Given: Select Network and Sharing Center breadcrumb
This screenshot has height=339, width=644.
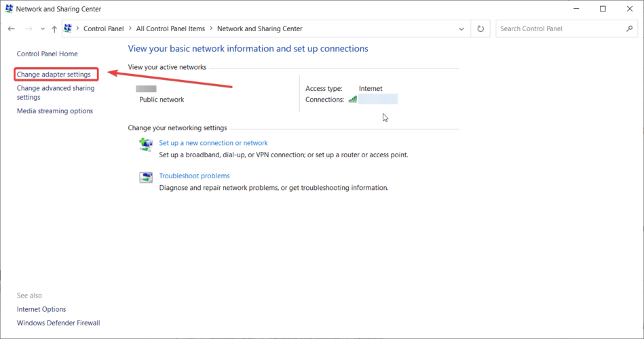Looking at the screenshot, I should (x=260, y=28).
